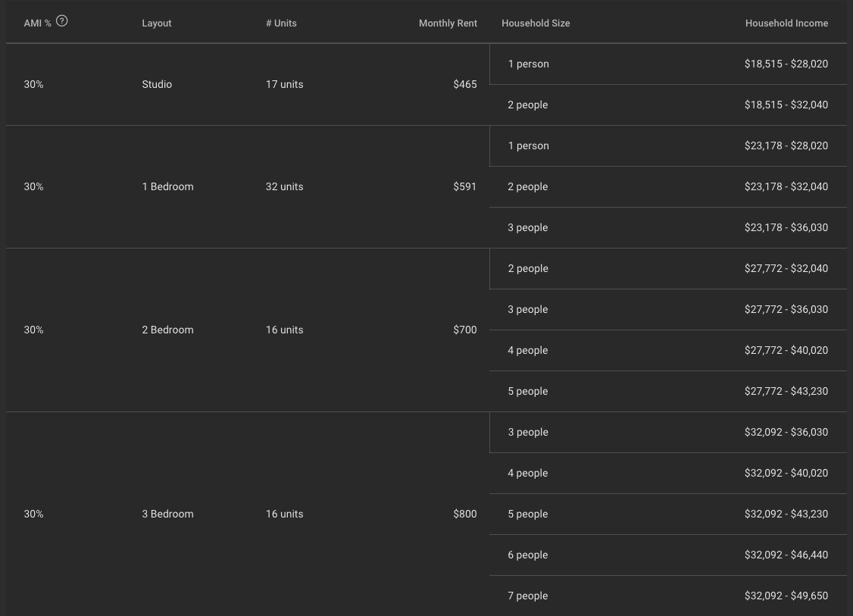Click the $465 monthly rent value
Viewport: 853px width, 616px height.
click(464, 84)
